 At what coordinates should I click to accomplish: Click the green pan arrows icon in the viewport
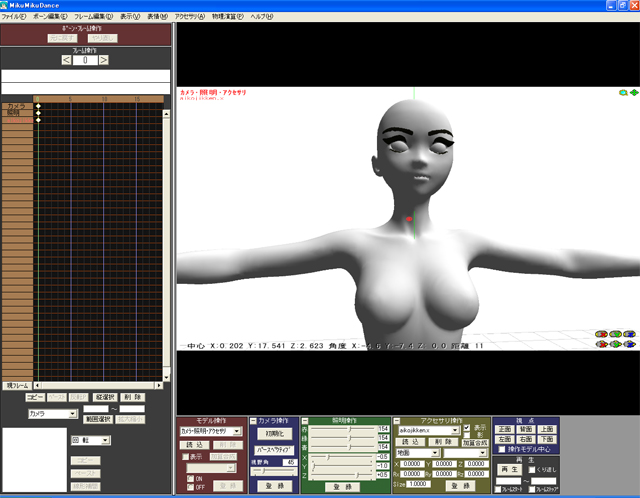(x=634, y=93)
